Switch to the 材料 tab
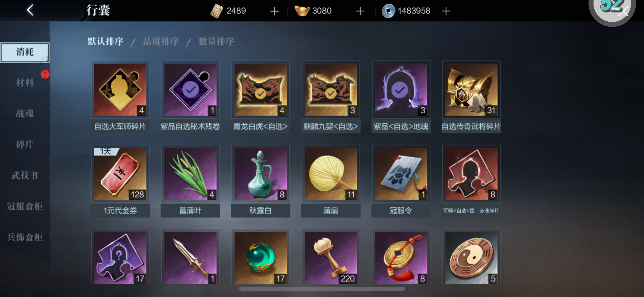Image resolution: width=644 pixels, height=297 pixels. (x=25, y=82)
